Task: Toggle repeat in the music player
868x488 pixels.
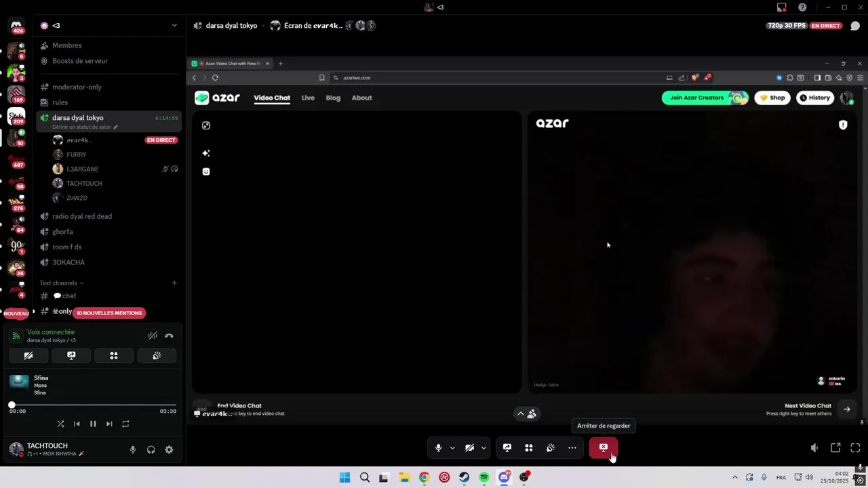Action: coord(125,424)
